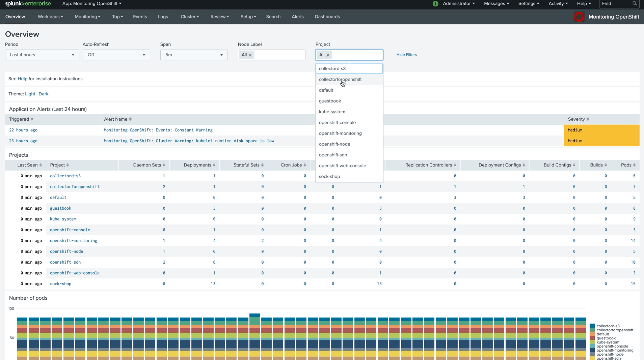The width and height of the screenshot is (644, 360).
Task: Select collectorforopenshift in Project dropdown list
Action: tap(349, 80)
